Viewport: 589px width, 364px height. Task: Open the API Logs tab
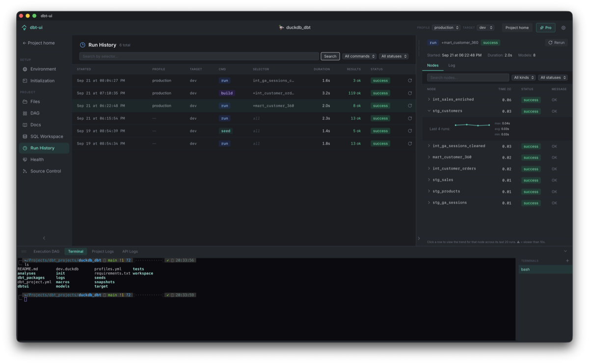pos(130,251)
